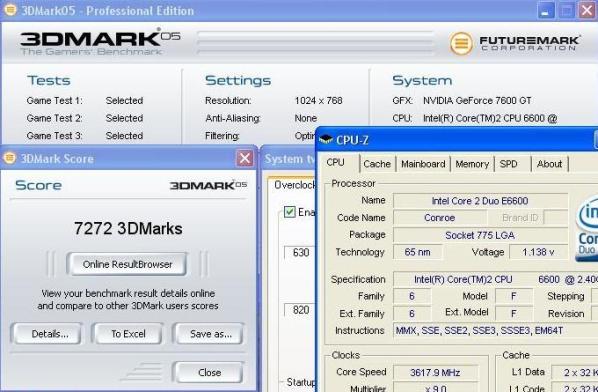Click the Anti-Aliasing value None
The height and width of the screenshot is (392, 598).
305,118
